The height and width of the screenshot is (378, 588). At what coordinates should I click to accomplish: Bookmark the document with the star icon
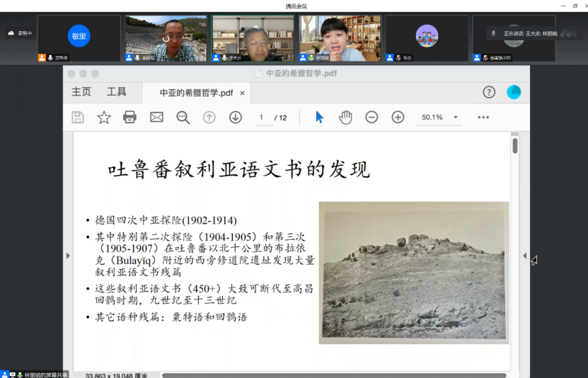point(104,118)
